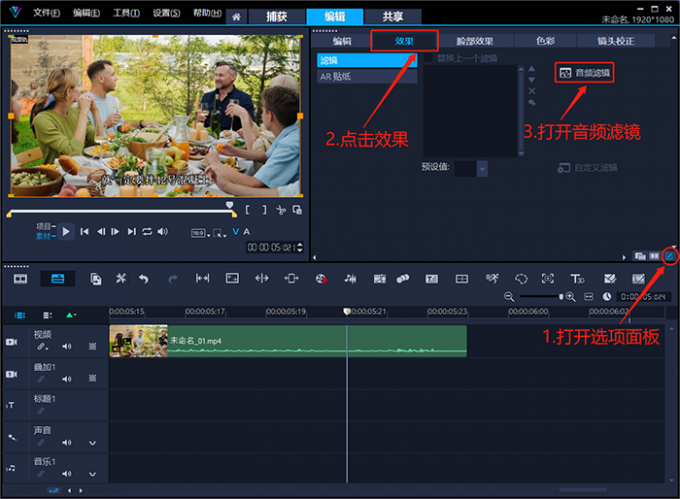Switch to the 捕获 workspace tab

pyautogui.click(x=276, y=16)
